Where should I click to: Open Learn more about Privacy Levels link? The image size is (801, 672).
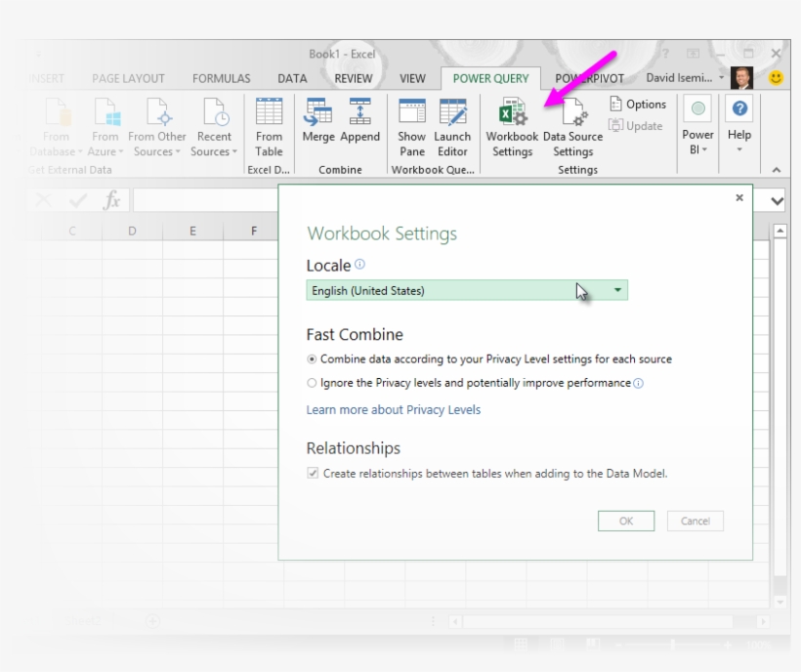click(x=394, y=409)
